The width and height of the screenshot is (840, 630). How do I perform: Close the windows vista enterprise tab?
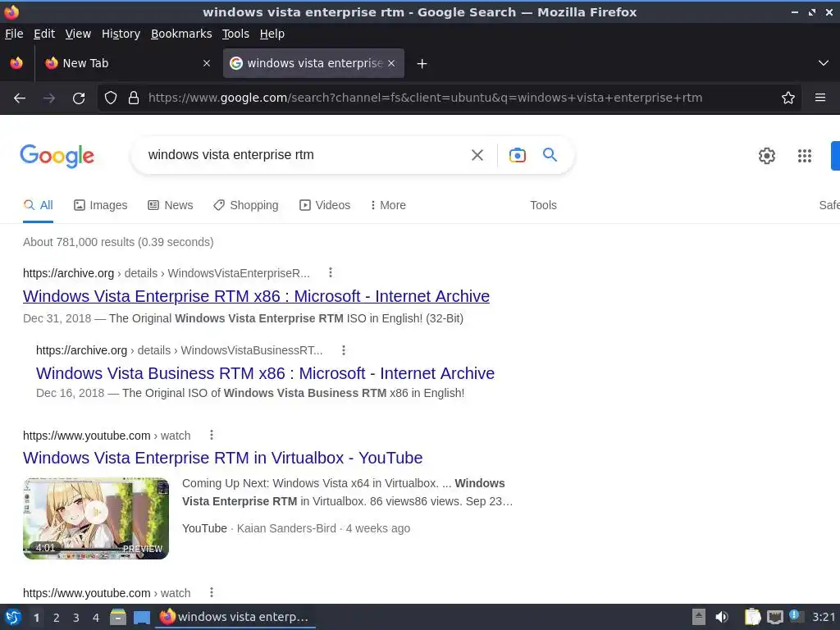pos(391,63)
